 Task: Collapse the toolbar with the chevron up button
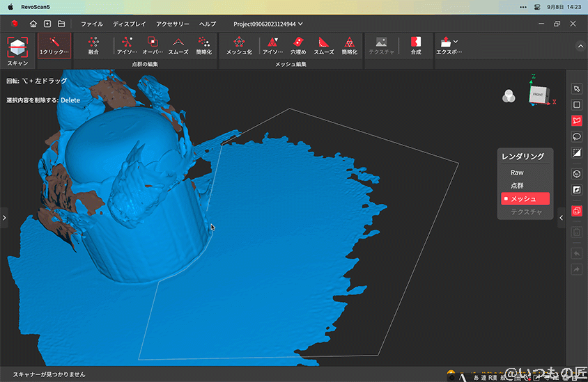tap(580, 46)
